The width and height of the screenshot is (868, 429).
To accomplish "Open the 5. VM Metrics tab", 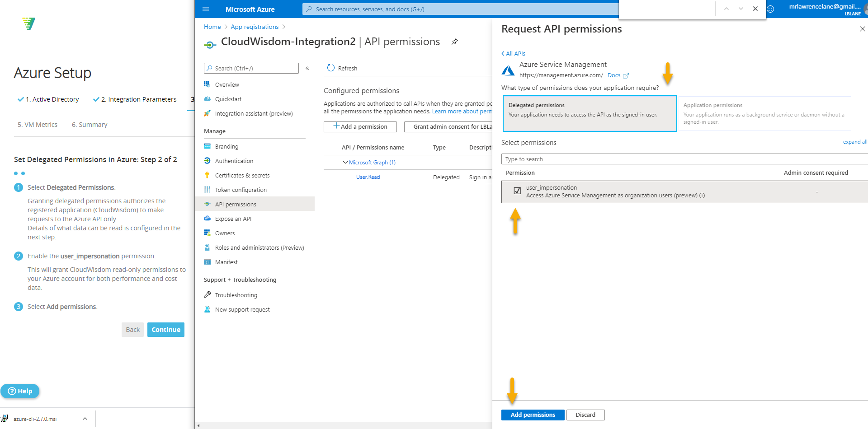I will (x=38, y=125).
